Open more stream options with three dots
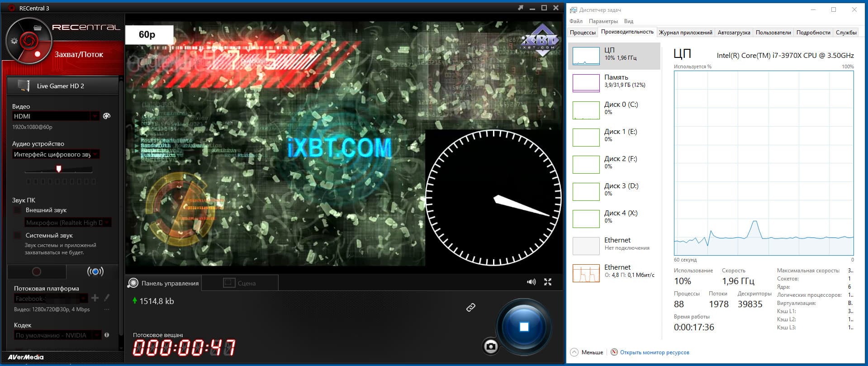868x366 pixels. [x=107, y=310]
